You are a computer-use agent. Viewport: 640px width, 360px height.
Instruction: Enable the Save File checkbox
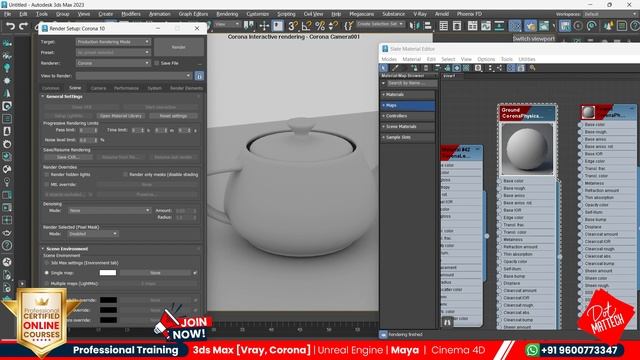pos(157,63)
